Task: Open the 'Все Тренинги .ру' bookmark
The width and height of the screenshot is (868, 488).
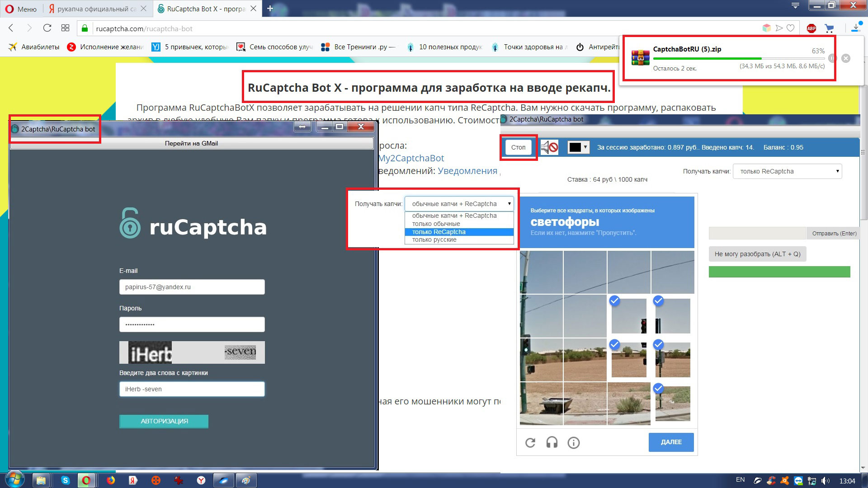Action: click(x=359, y=47)
